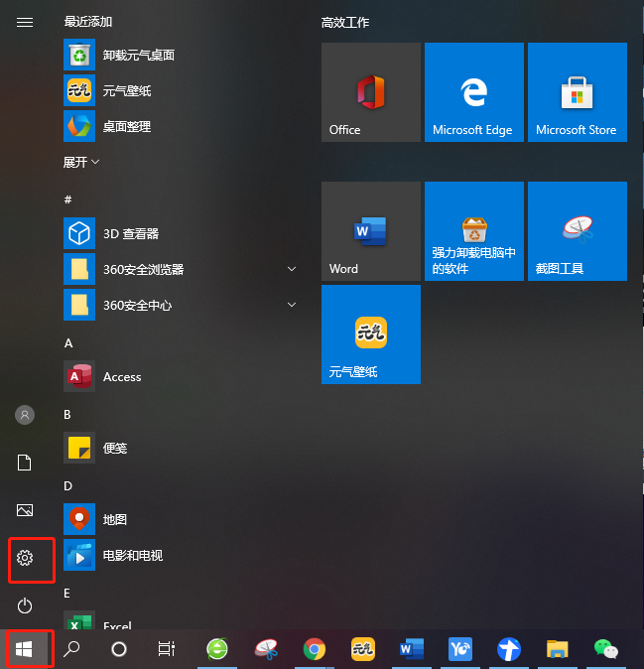The height and width of the screenshot is (669, 644).
Task: Click the Windows Start button
Action: click(26, 649)
